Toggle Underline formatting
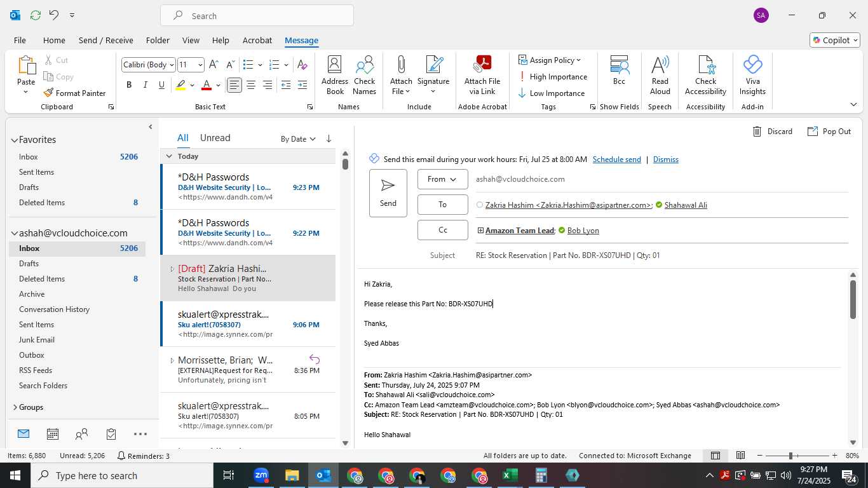The image size is (868, 488). point(162,85)
